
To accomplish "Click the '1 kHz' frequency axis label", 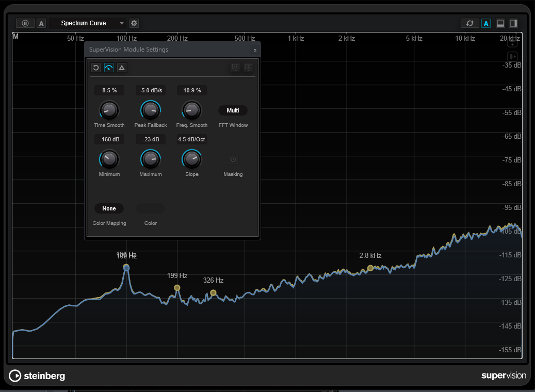I will (296, 38).
